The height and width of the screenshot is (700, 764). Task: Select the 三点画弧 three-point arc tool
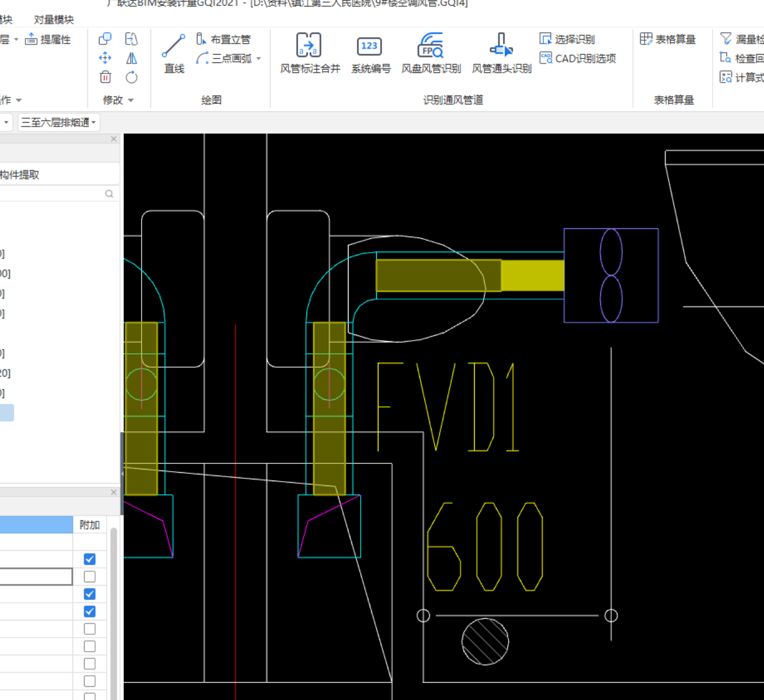(x=225, y=58)
